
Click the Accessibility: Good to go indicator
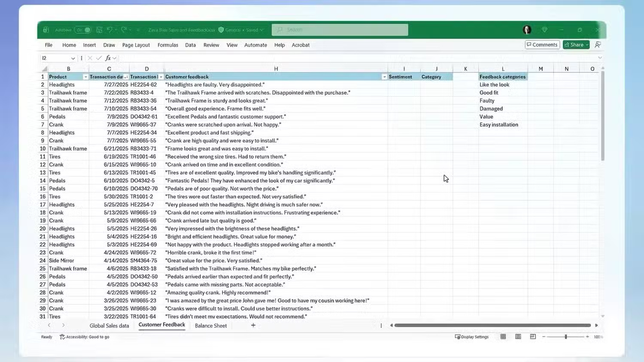pos(85,337)
